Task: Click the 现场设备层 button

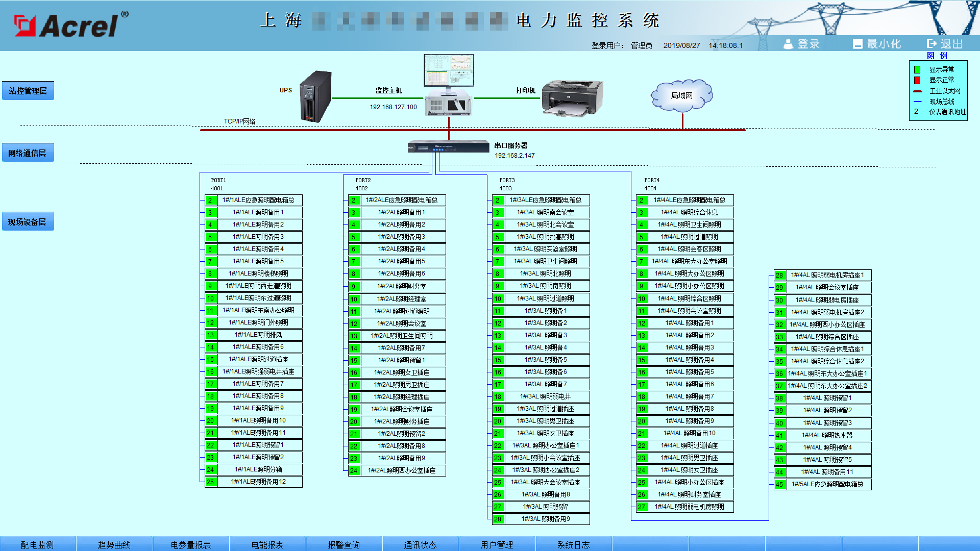Action: [x=28, y=222]
